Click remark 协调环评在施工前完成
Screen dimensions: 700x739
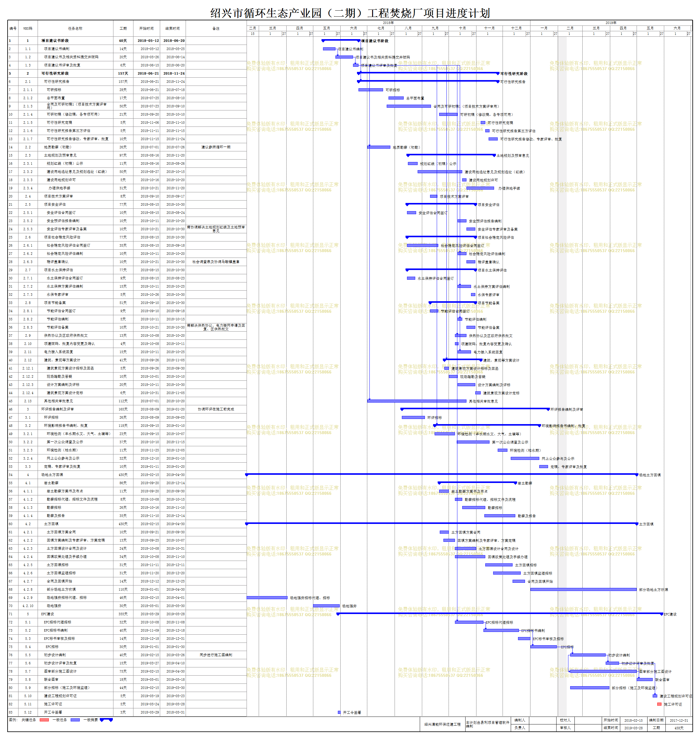216,410
